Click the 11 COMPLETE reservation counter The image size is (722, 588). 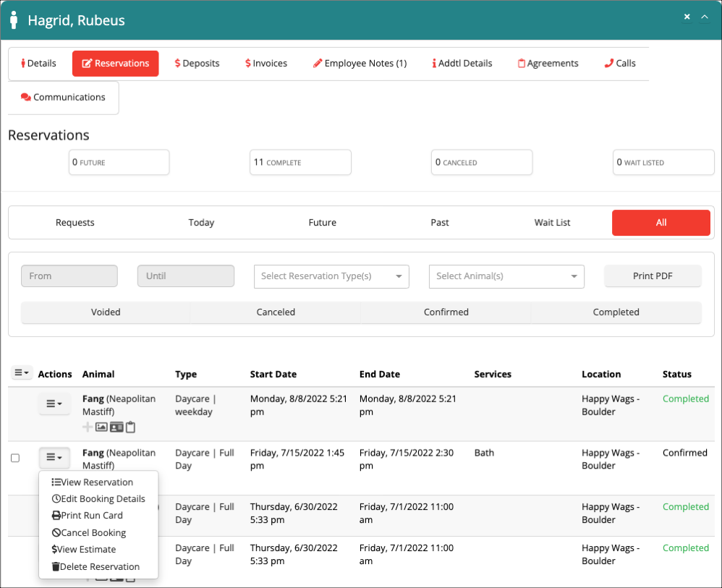pyautogui.click(x=300, y=162)
